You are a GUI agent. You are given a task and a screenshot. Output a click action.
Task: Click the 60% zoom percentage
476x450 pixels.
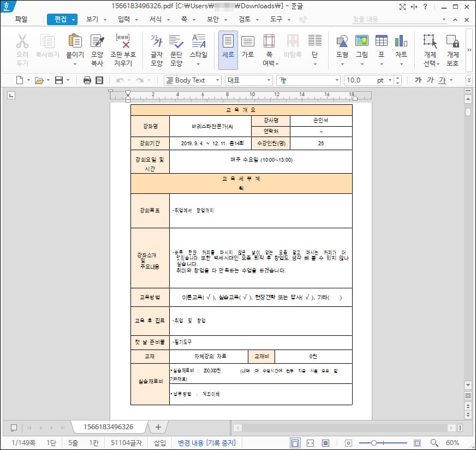click(x=453, y=443)
